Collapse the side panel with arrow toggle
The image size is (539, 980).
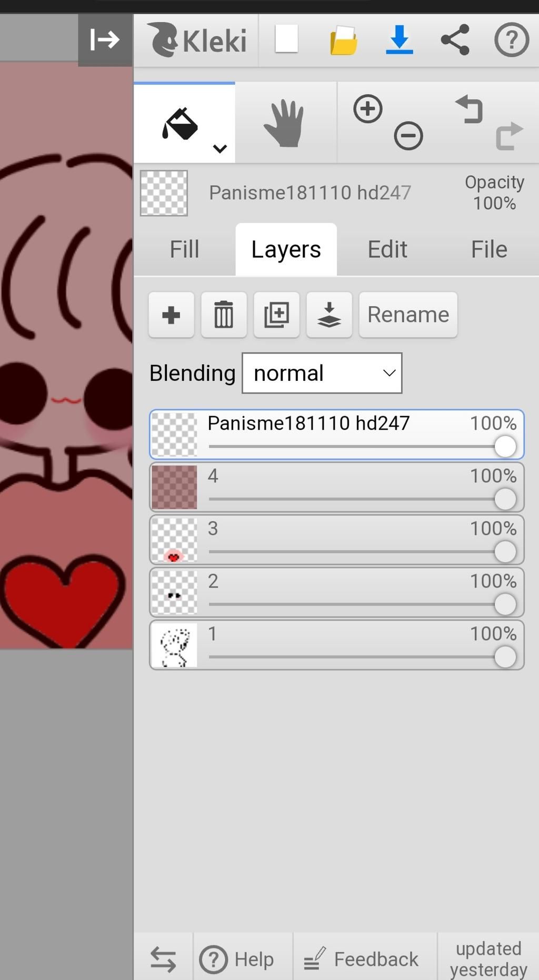(105, 40)
